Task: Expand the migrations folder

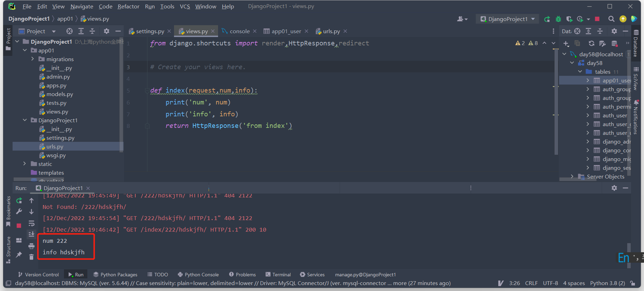Action: (32, 59)
